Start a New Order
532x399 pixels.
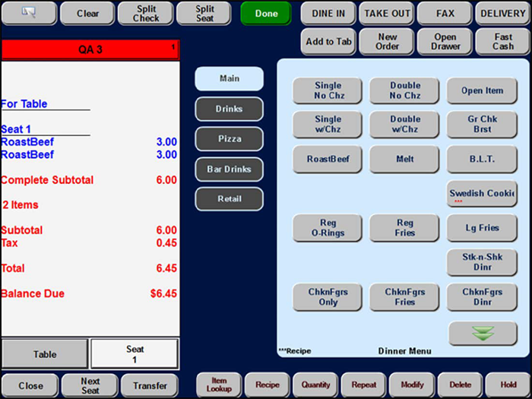386,41
